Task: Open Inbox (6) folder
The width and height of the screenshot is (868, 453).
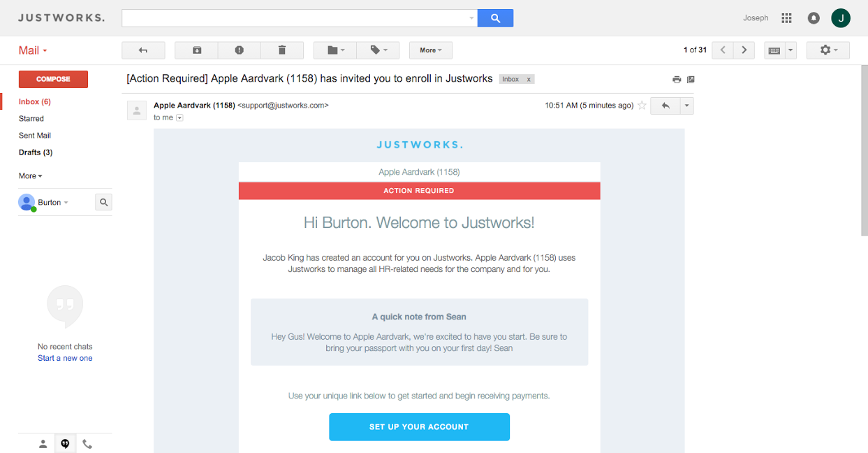Action: (x=35, y=102)
